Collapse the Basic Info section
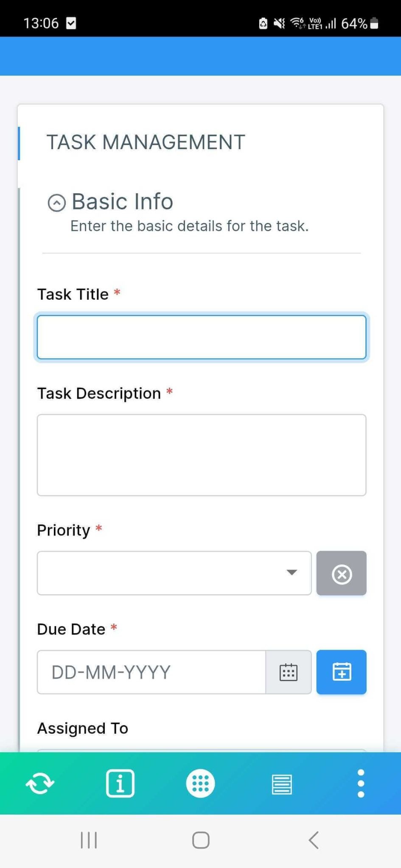Screen dimensions: 401x868 click(57, 202)
